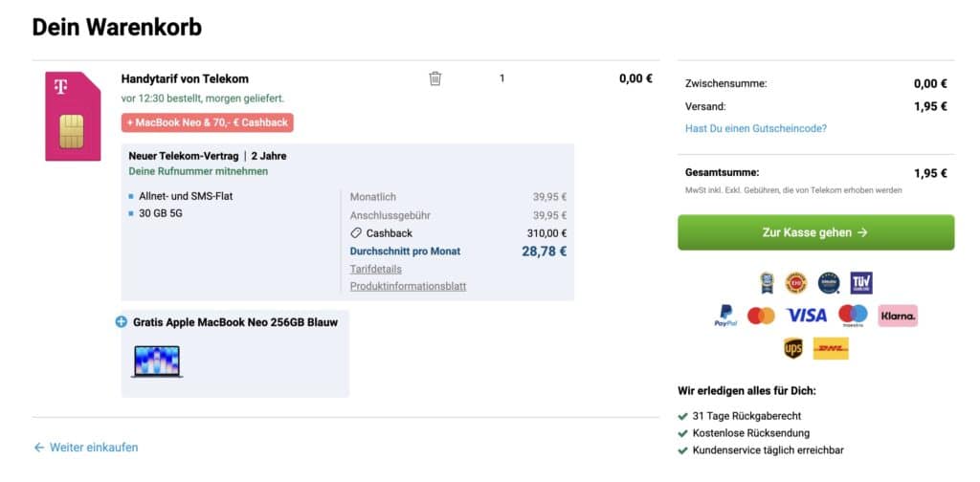Click the Cashback tag icon
Screen dimensions: 980x482
tap(356, 233)
